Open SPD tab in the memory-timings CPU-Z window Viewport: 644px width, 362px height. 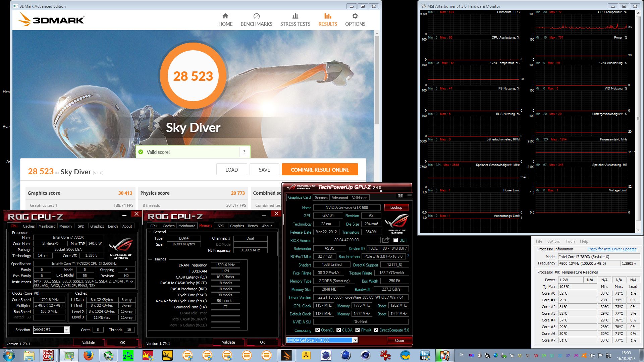click(221, 226)
